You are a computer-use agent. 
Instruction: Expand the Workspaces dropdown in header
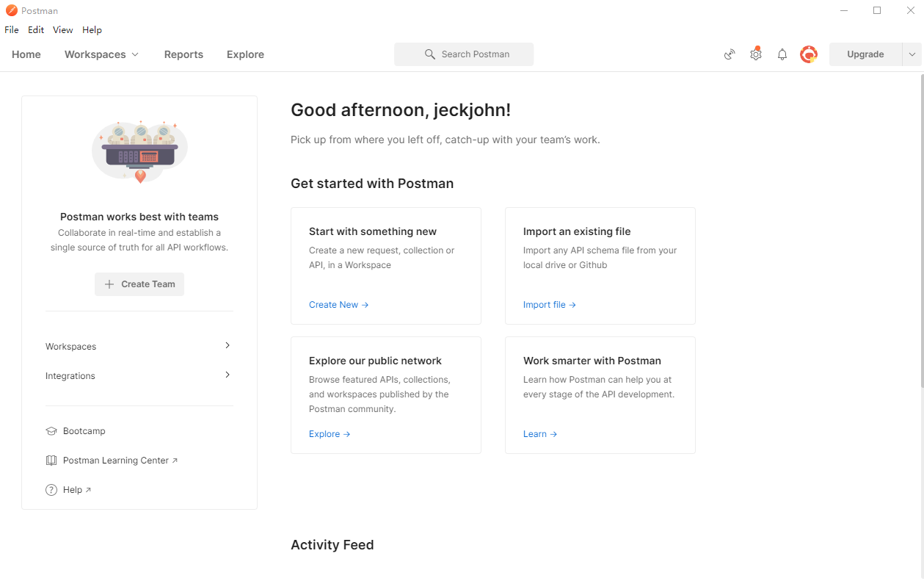[101, 54]
